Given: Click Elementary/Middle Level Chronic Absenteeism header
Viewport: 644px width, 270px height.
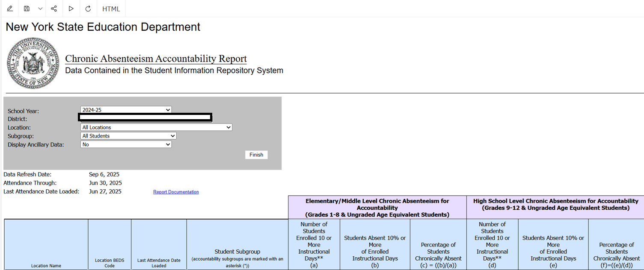Looking at the screenshot, I should click(x=377, y=208).
